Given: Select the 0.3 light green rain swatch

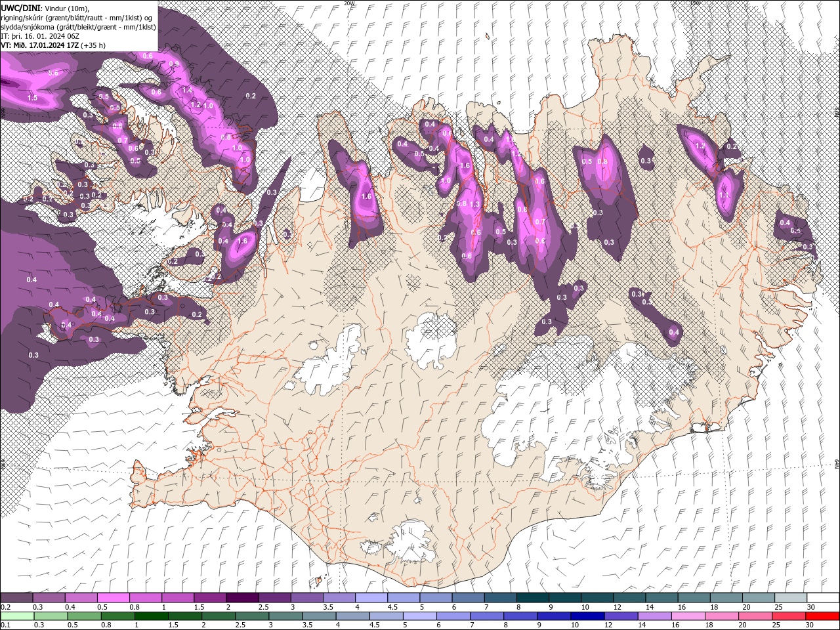Looking at the screenshot, I should point(51,616).
